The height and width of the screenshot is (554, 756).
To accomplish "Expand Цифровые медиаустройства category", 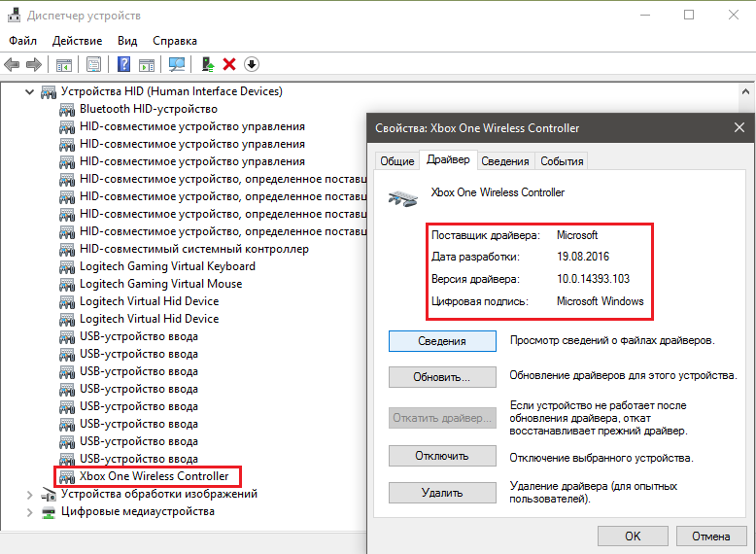I will (x=29, y=512).
